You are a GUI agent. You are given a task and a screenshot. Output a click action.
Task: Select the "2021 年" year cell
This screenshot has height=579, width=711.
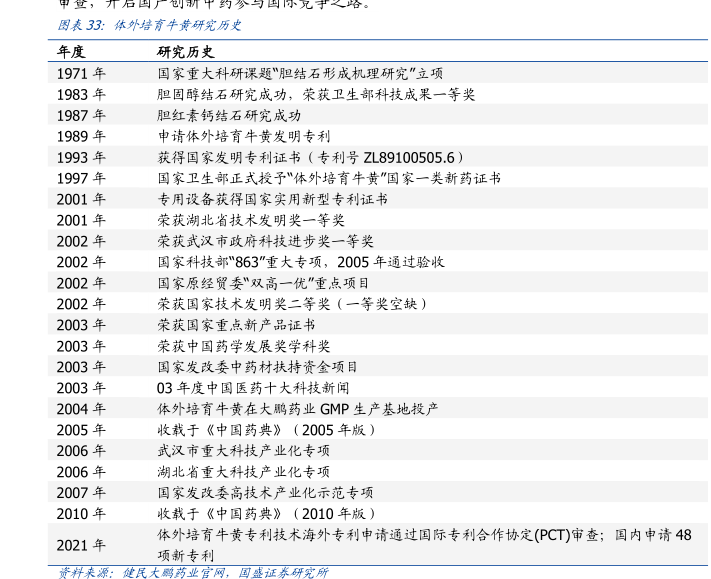81,545
